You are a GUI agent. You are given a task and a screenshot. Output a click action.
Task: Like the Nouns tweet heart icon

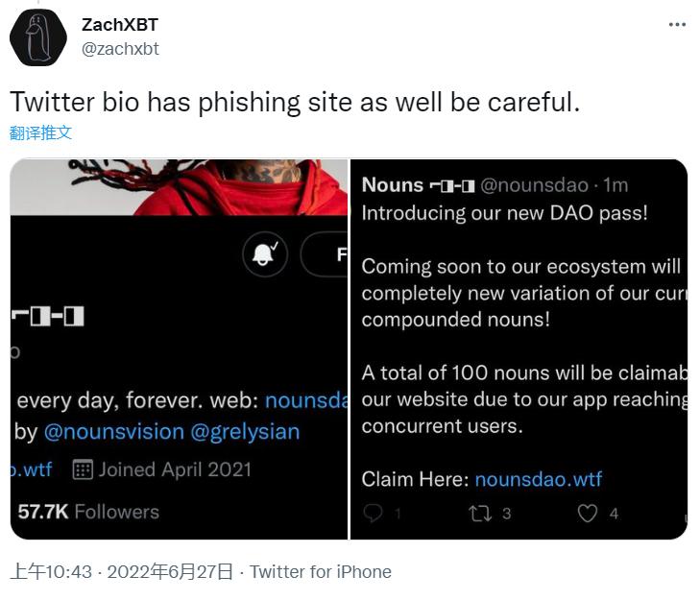[588, 514]
